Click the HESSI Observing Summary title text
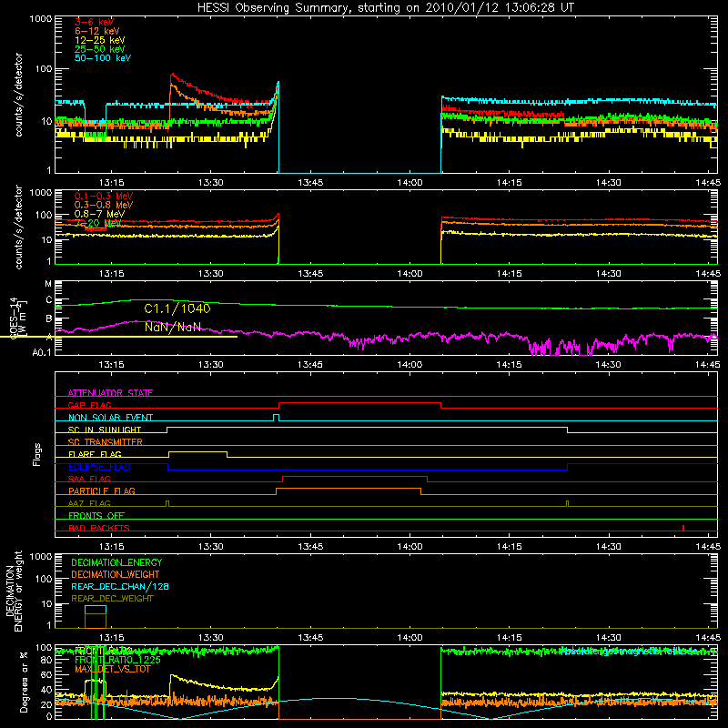This screenshot has height=728, width=728. point(385,8)
